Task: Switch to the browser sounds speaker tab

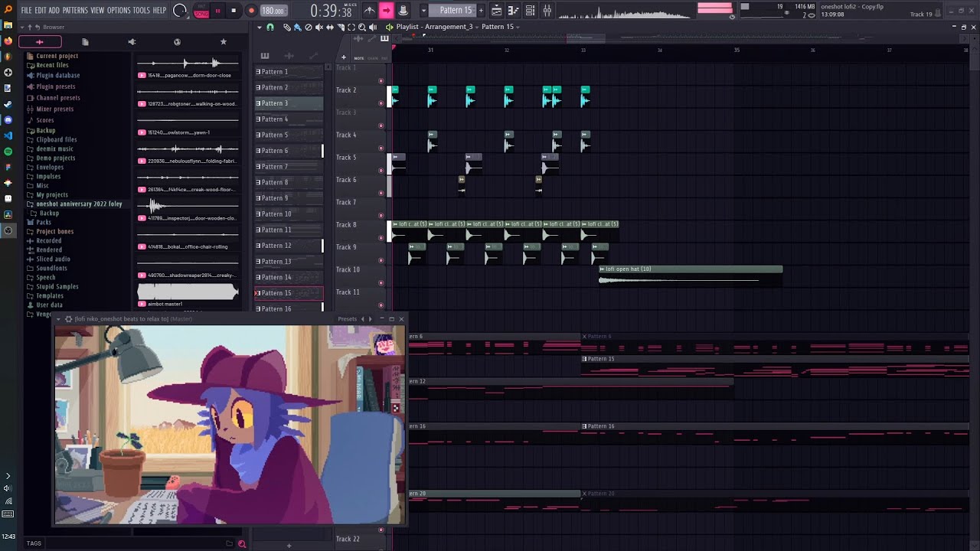Action: coord(132,41)
